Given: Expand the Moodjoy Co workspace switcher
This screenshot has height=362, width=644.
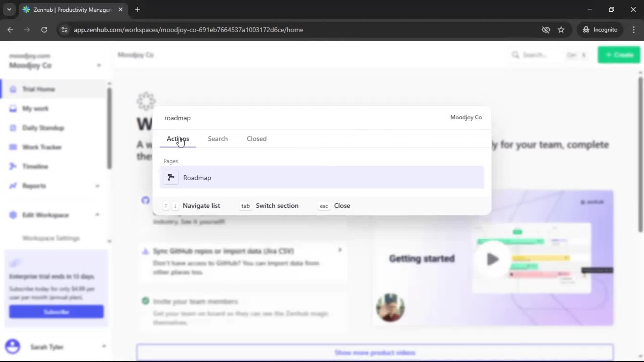Looking at the screenshot, I should (99, 65).
